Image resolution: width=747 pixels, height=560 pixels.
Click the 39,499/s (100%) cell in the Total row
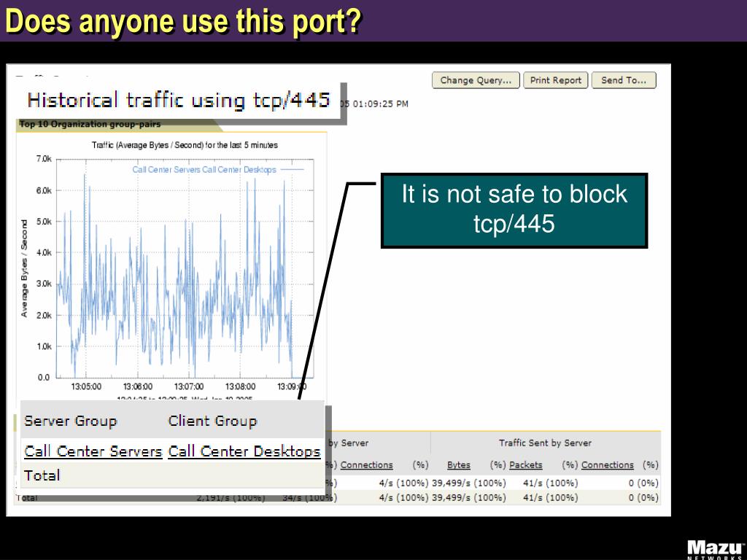pos(469,497)
